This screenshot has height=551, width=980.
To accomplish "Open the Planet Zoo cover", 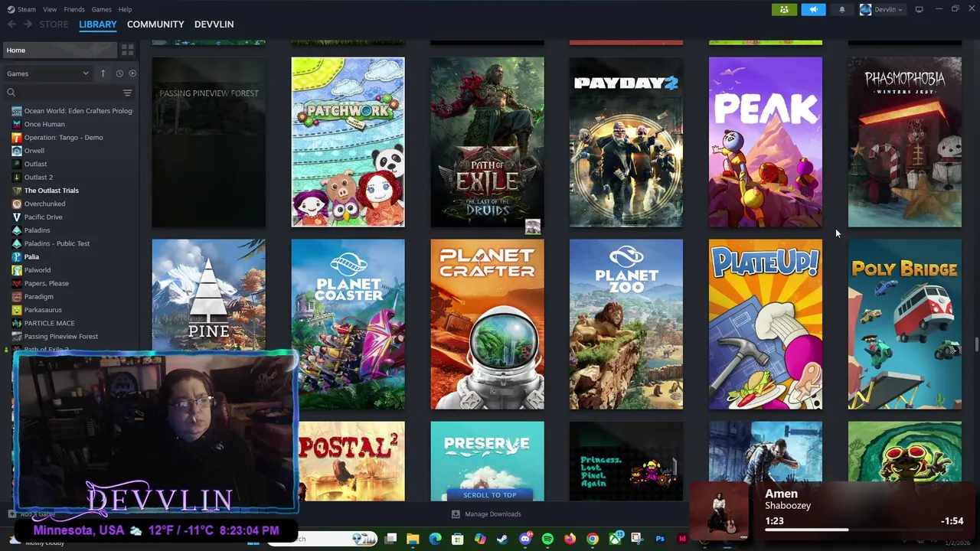I will (626, 324).
